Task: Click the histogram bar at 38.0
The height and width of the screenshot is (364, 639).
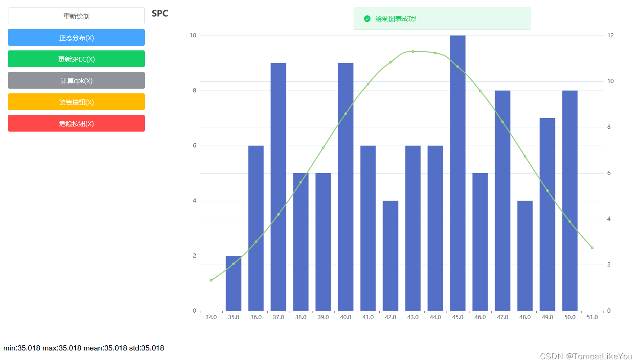Action: click(x=301, y=242)
